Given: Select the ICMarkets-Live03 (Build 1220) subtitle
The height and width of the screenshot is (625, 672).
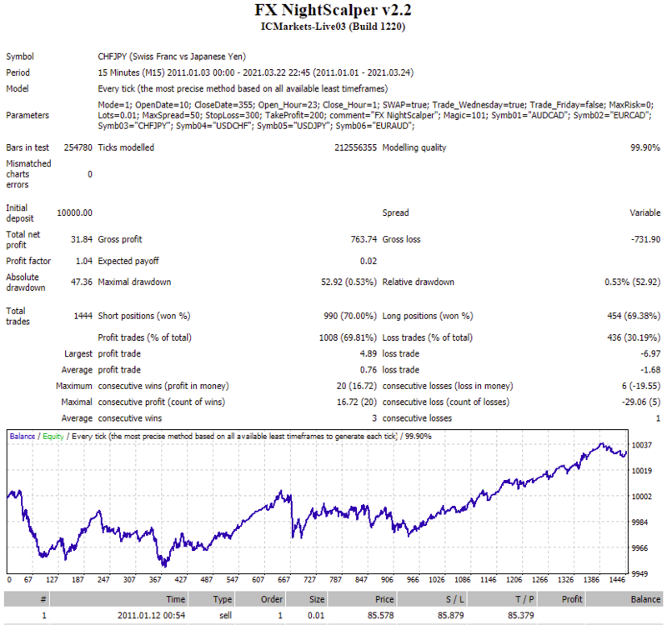Looking at the screenshot, I should coord(333,27).
